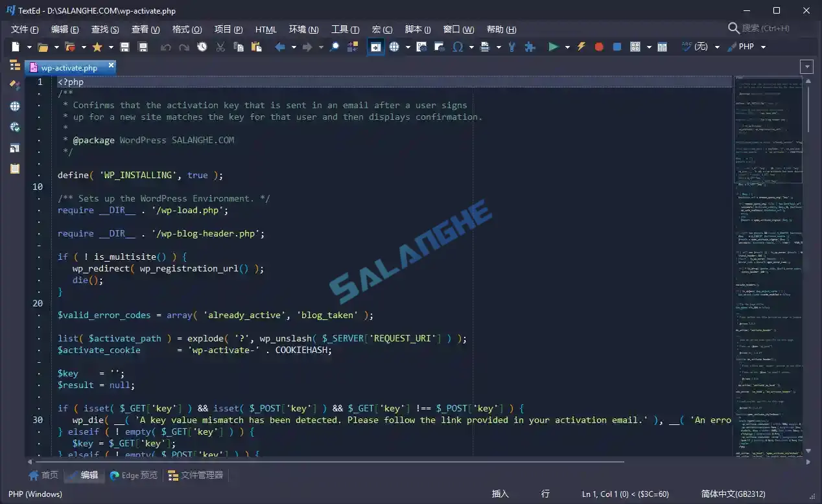The image size is (822, 504).
Task: Expand the spell check (无) dropdown
Action: click(717, 47)
